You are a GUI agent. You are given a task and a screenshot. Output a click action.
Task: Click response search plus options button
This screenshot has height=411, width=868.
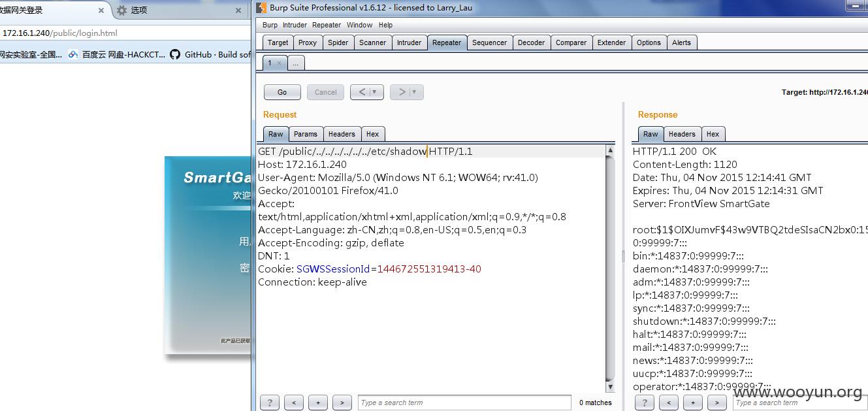pyautogui.click(x=693, y=403)
